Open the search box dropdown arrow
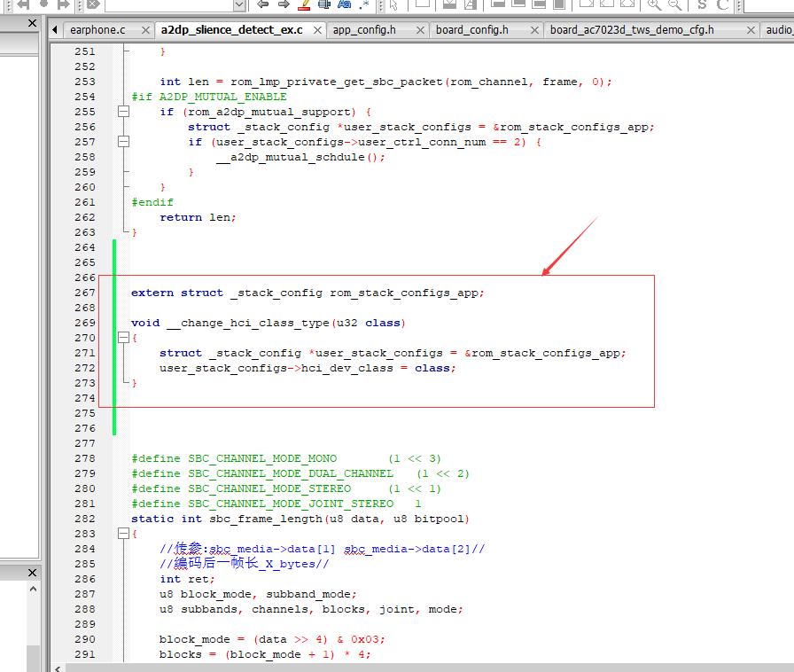 239,5
